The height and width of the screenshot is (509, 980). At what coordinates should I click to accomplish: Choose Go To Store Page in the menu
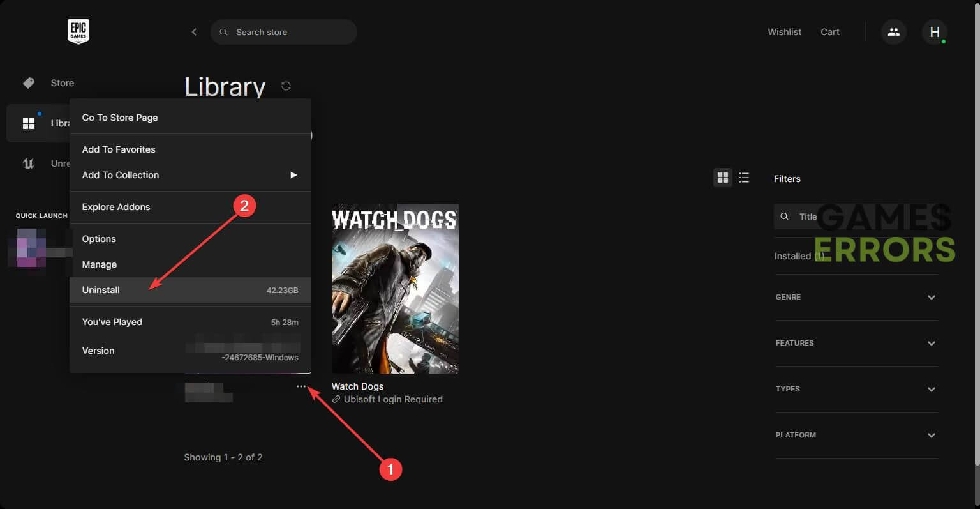[x=120, y=118]
